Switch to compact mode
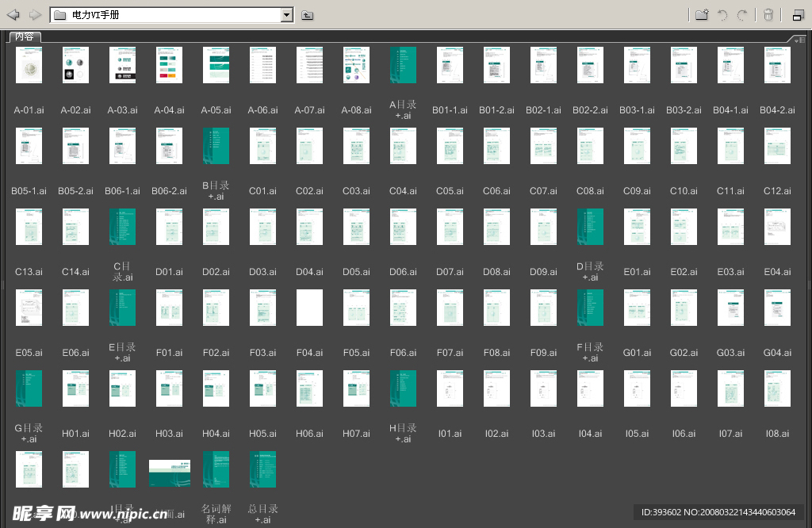Screen dimensions: 812x528 [797, 15]
